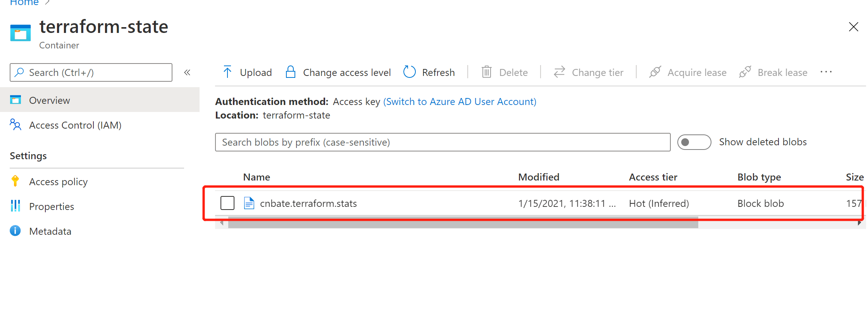Sort by Size column header
Viewport: 868px width, 325px height.
coord(854,177)
